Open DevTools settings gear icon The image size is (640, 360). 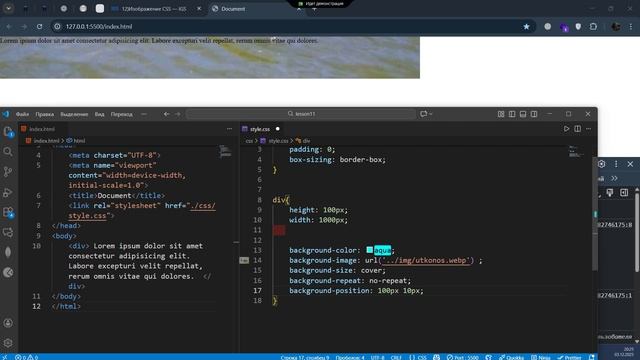[x=601, y=164]
